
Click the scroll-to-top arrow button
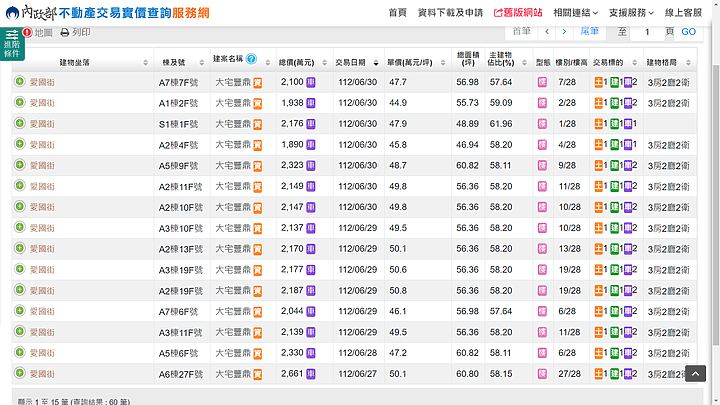tap(695, 373)
